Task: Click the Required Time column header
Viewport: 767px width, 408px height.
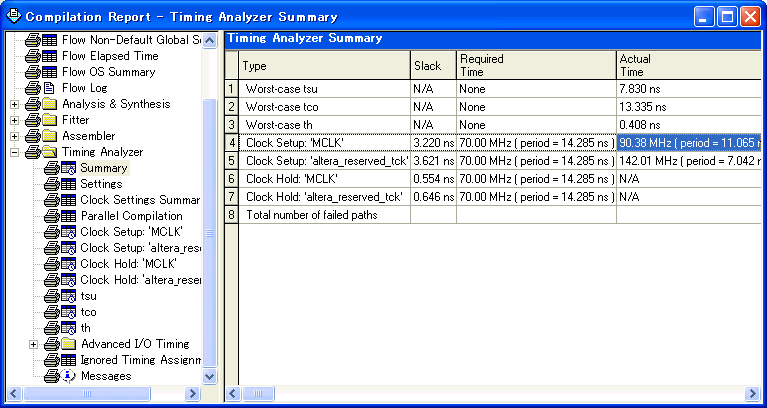Action: (x=536, y=65)
